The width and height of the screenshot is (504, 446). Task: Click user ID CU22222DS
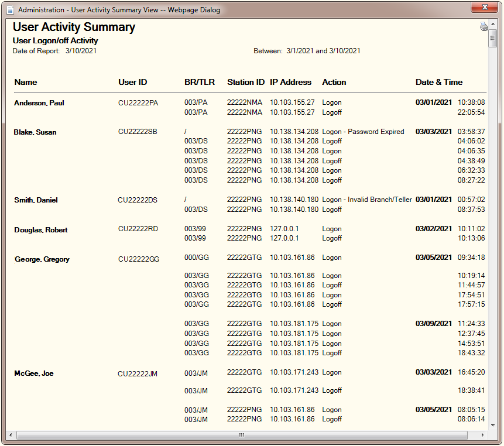(x=138, y=200)
